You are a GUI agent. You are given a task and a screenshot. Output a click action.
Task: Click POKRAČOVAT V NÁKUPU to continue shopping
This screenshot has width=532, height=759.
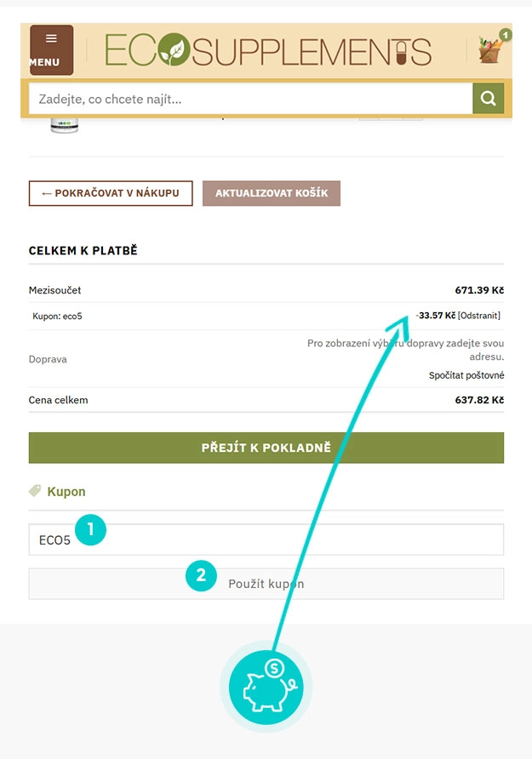[110, 193]
